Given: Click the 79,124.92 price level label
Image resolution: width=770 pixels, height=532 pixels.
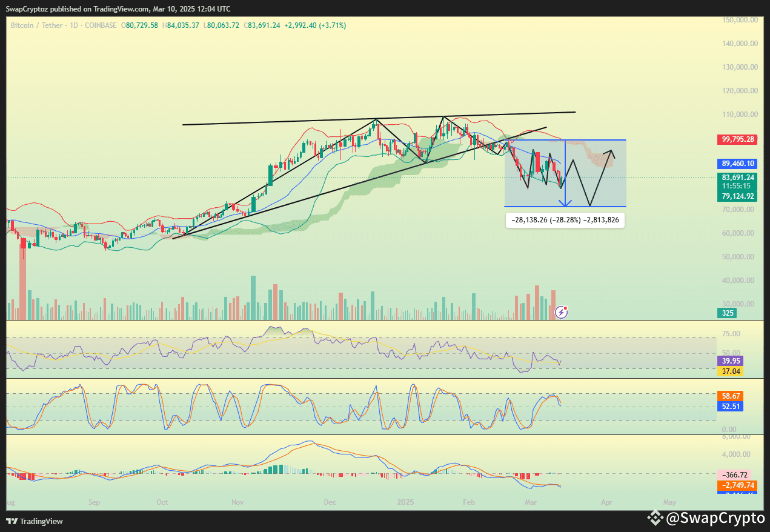Looking at the screenshot, I should point(737,196).
